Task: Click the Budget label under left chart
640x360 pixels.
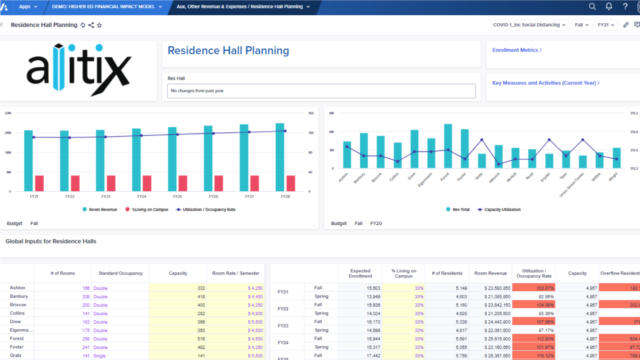Action: coord(14,223)
